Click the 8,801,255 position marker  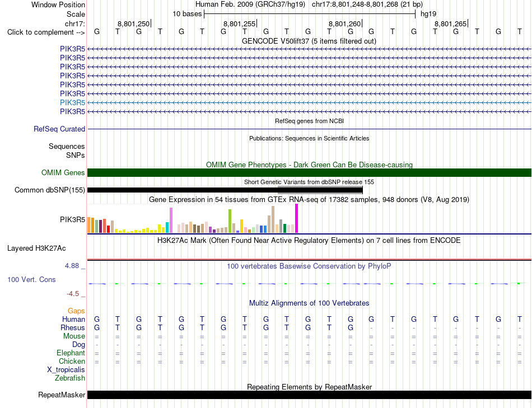click(x=239, y=24)
